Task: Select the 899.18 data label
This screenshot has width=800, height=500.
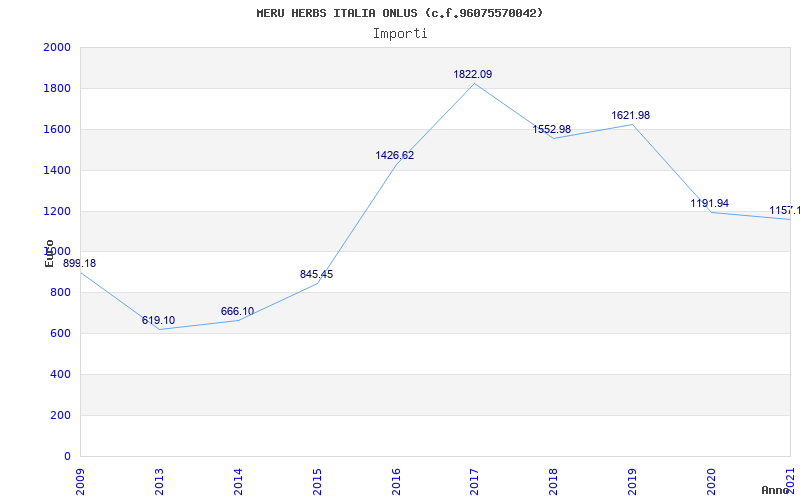Action: click(79, 264)
